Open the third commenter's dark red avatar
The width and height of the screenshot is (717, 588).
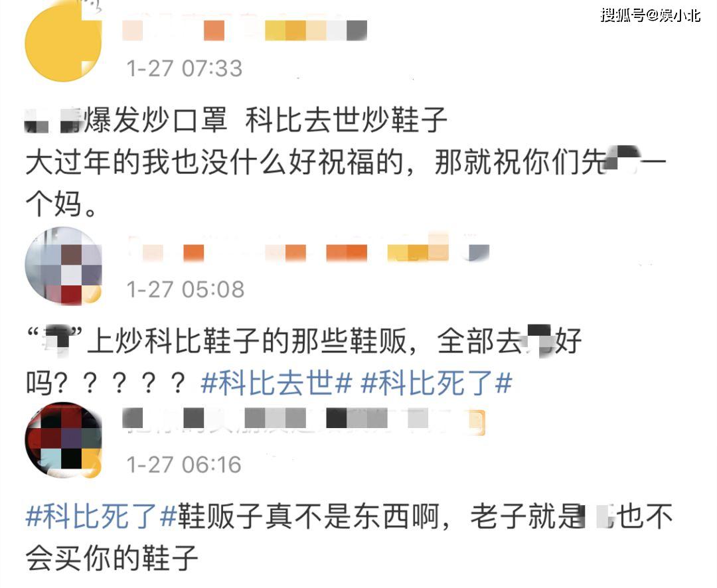pos(63,440)
